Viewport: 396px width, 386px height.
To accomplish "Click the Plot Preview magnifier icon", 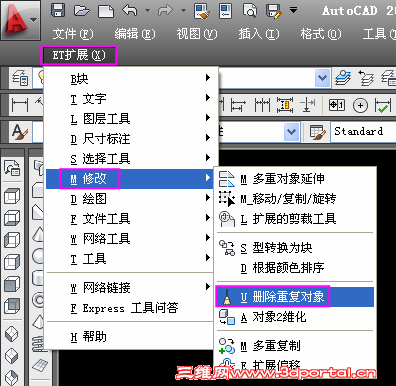I will [x=250, y=11].
